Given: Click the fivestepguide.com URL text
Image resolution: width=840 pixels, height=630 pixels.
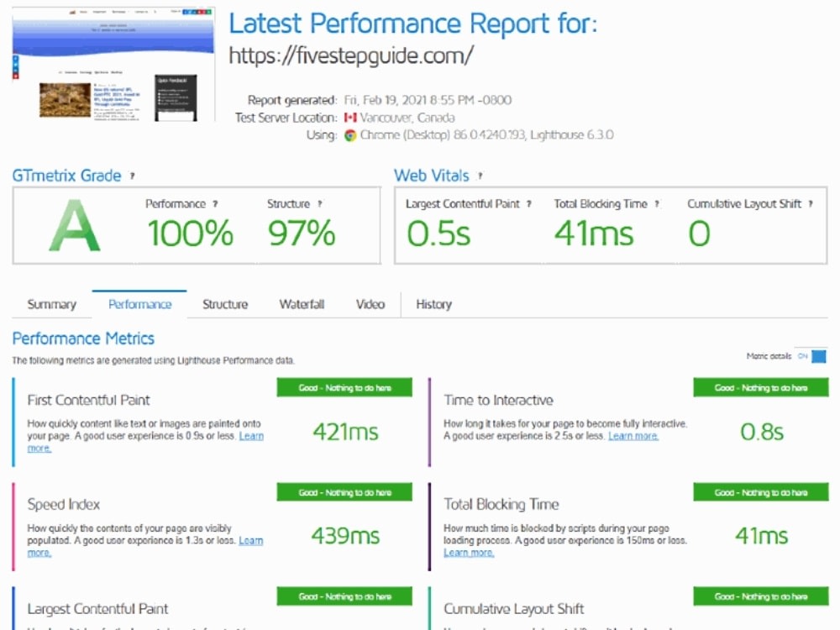Looking at the screenshot, I should pyautogui.click(x=351, y=55).
